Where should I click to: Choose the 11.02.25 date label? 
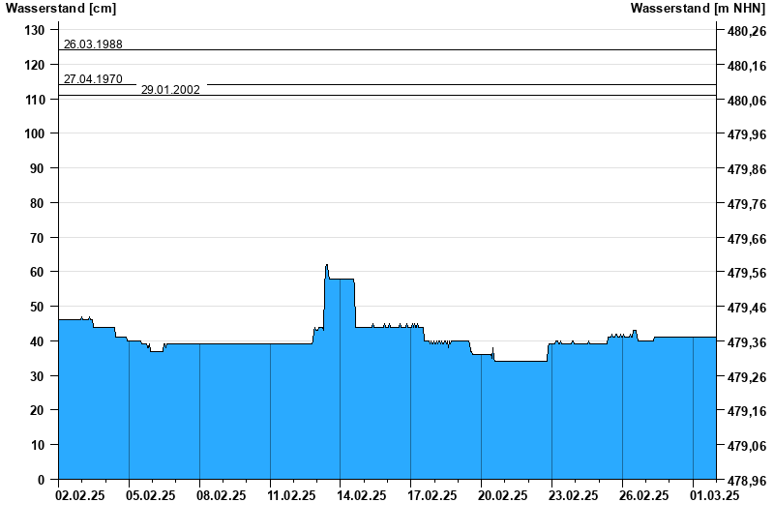[293, 495]
